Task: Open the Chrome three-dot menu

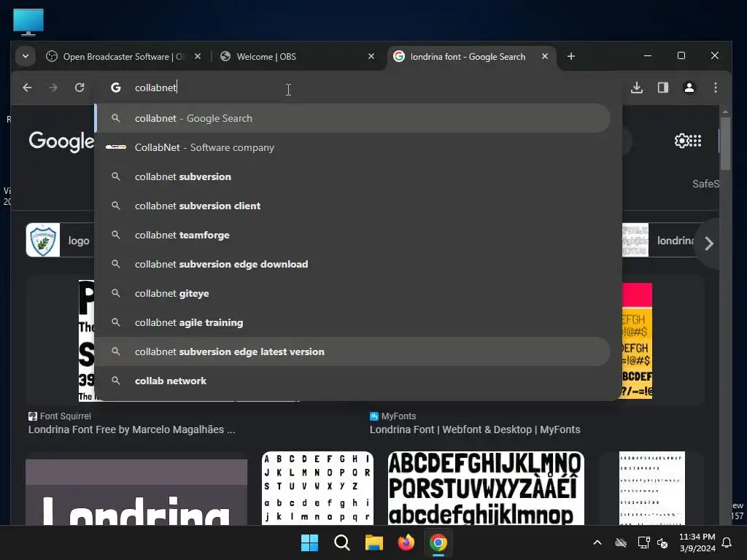Action: click(x=715, y=87)
